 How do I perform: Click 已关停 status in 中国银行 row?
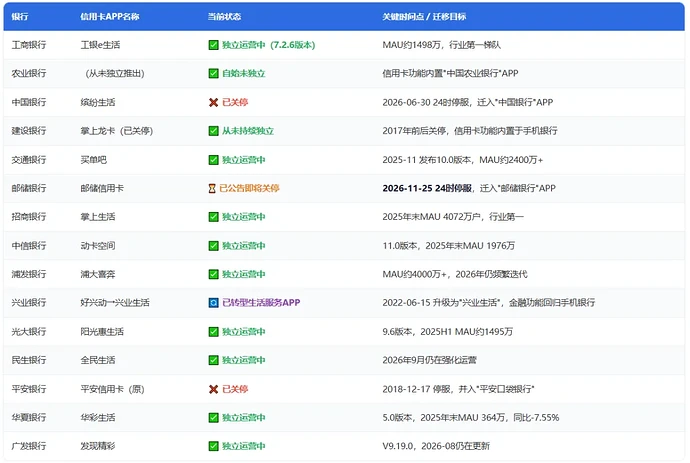[235, 103]
